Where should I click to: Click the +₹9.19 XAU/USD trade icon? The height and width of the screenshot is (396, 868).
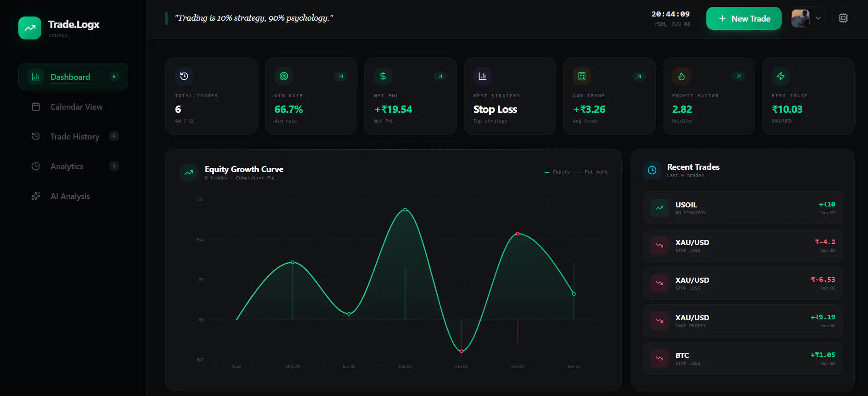(659, 321)
